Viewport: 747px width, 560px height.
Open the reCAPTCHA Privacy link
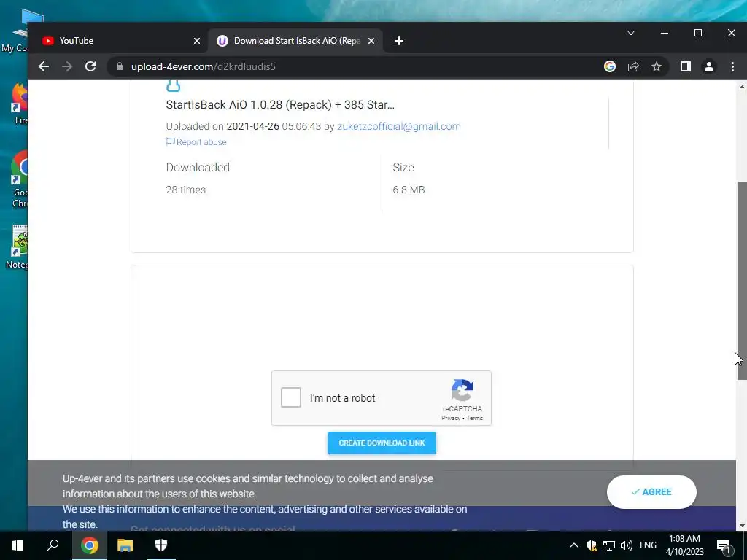pyautogui.click(x=451, y=418)
